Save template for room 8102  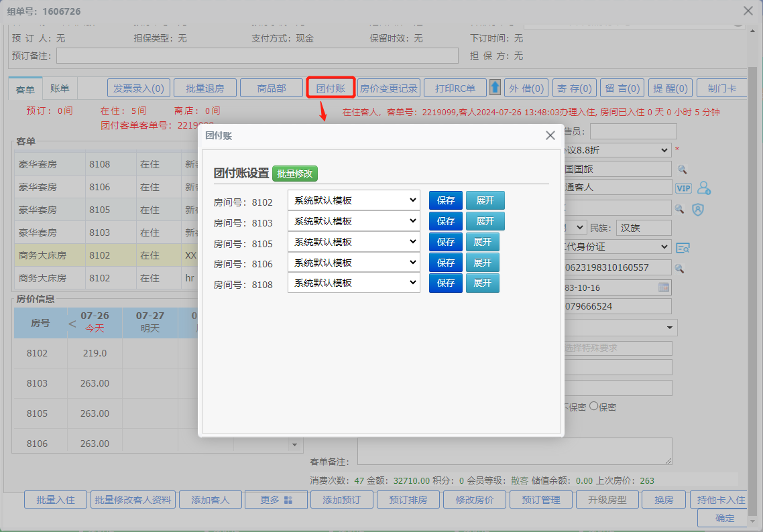click(x=446, y=200)
